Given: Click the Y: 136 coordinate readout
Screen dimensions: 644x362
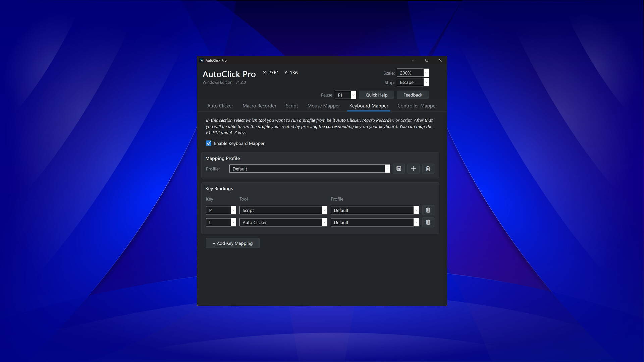Looking at the screenshot, I should click(x=291, y=73).
